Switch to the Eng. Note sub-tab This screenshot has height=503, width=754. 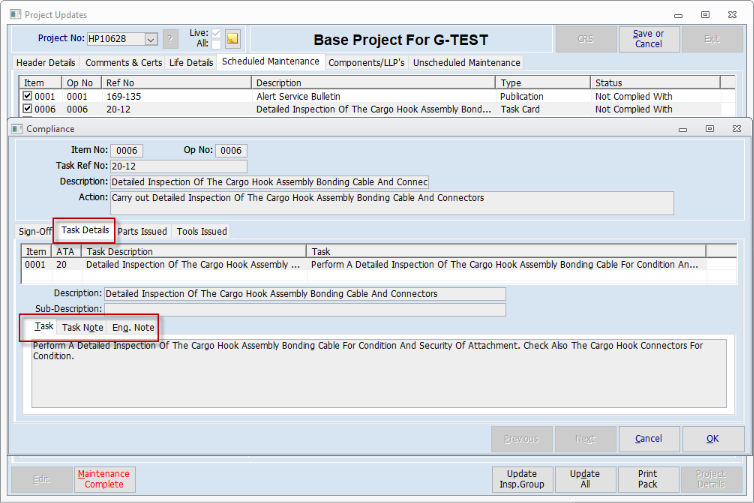[133, 327]
